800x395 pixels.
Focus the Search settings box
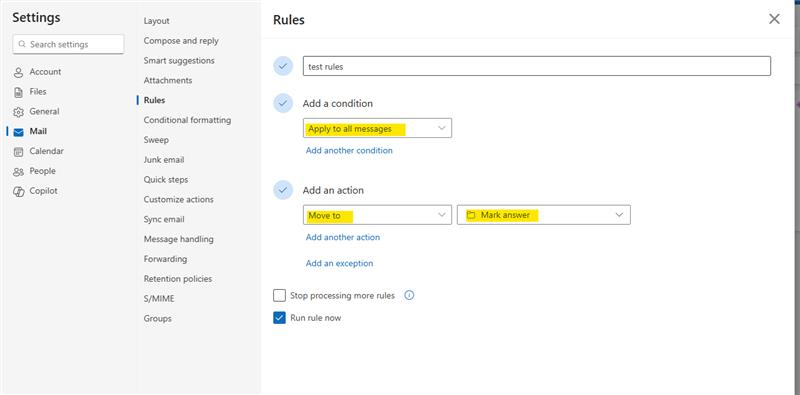68,44
